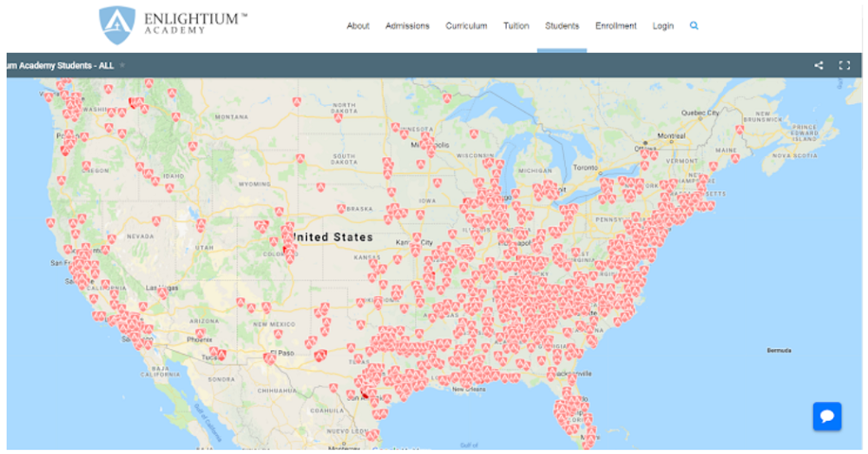Click the PRINCE EDWARD ISLAND label
The image size is (868, 454).
point(805,133)
